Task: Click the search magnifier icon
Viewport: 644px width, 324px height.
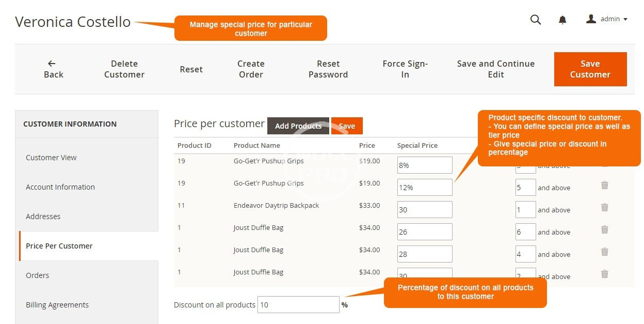Action: [536, 20]
